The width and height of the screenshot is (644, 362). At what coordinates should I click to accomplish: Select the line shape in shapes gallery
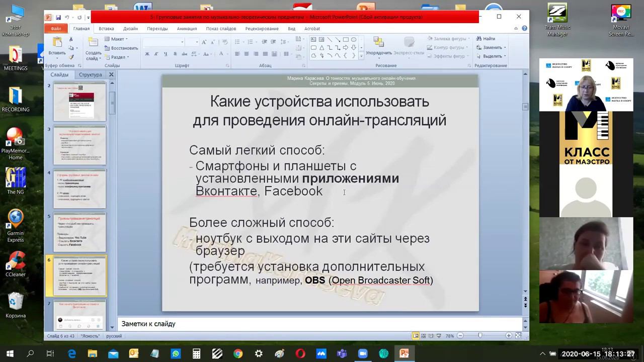click(330, 40)
